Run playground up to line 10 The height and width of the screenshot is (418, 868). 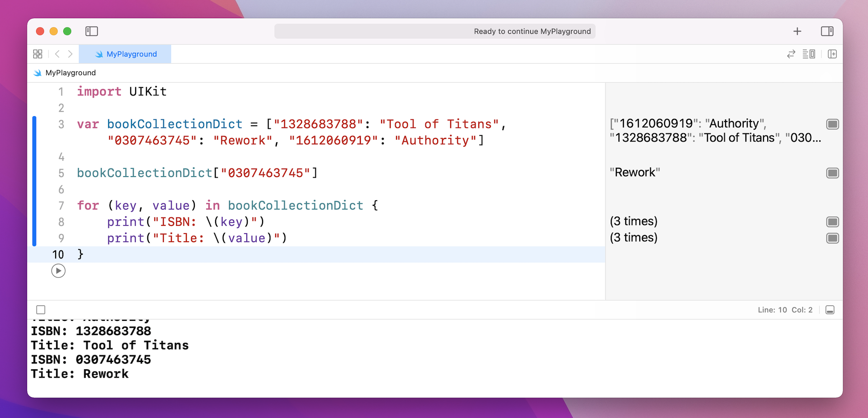58,271
